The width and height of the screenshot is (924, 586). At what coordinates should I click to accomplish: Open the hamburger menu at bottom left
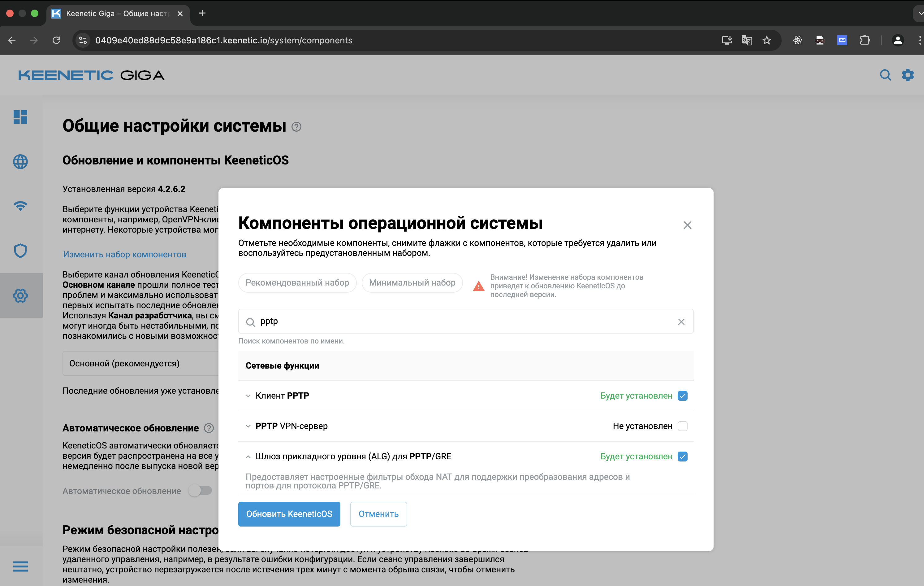tap(20, 566)
